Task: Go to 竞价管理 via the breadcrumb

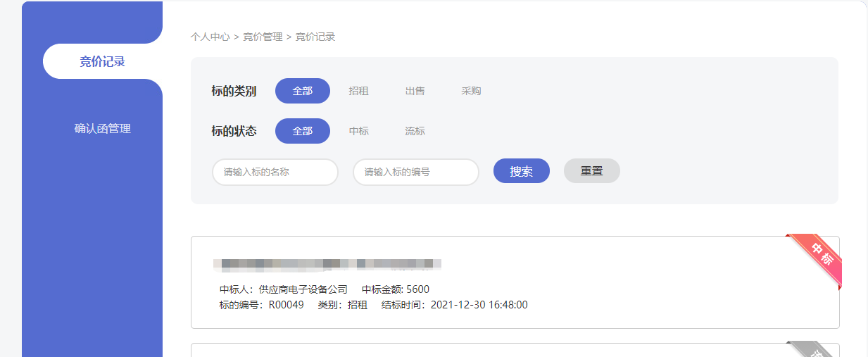Action: tap(263, 37)
